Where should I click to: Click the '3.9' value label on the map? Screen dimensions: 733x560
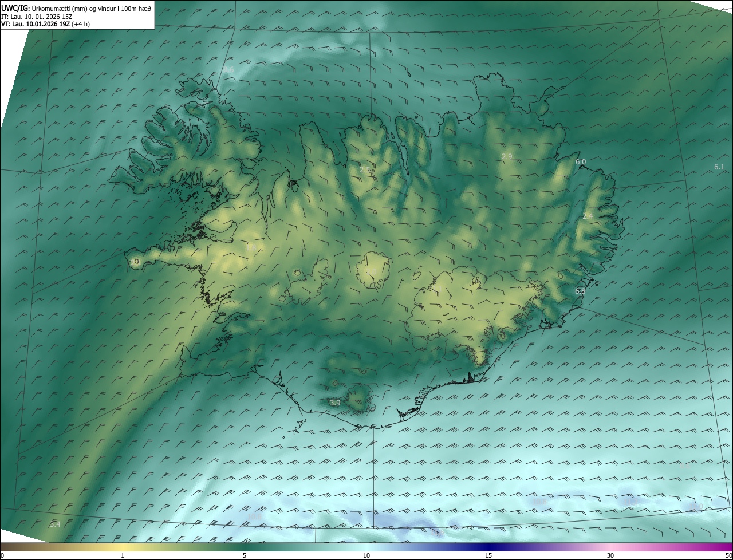335,403
